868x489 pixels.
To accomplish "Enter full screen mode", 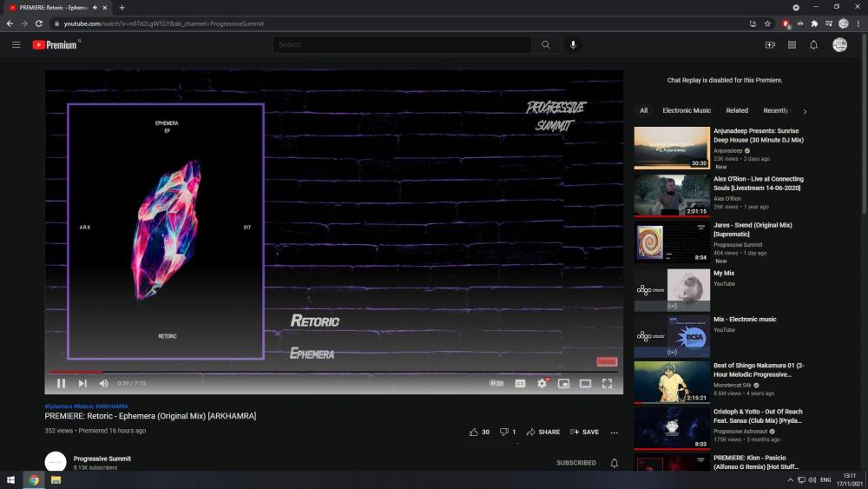I will [607, 383].
